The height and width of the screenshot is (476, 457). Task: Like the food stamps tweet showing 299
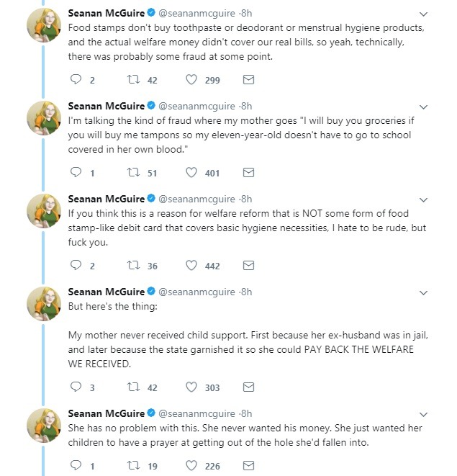(191, 79)
